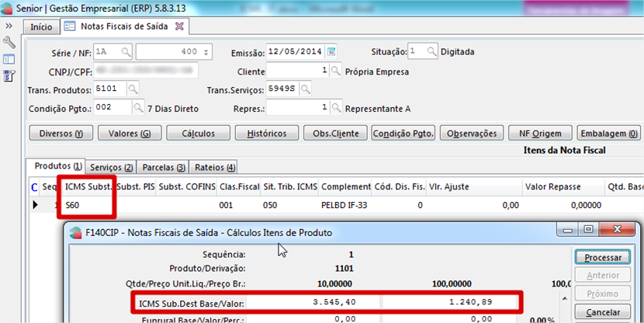
Task: Click the NF Origem button
Action: pos(540,134)
